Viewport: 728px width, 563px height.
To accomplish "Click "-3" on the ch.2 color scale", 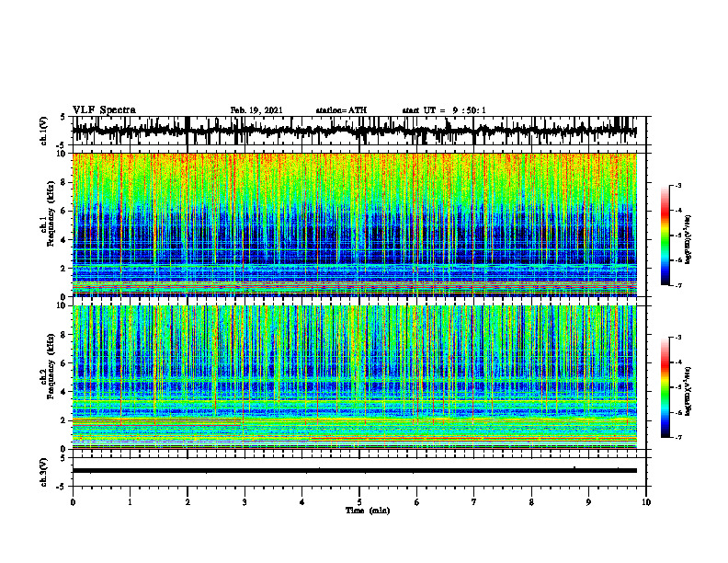I will click(x=677, y=338).
